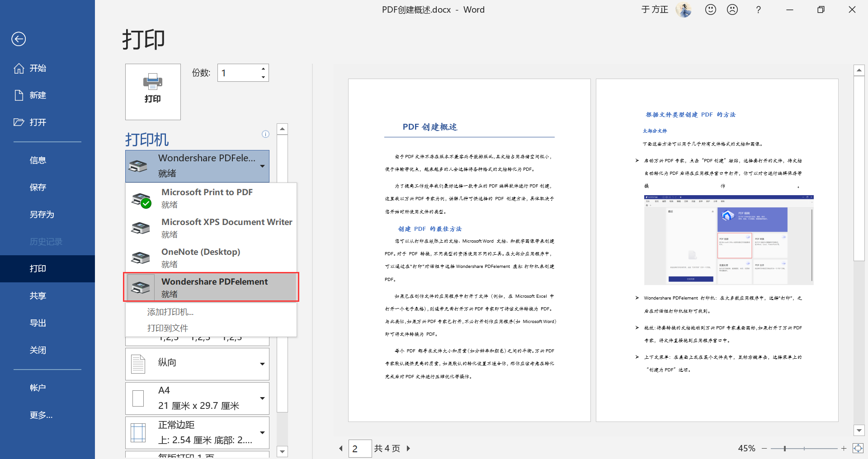Send a smile feedback
This screenshot has width=868, height=459.
[711, 9]
